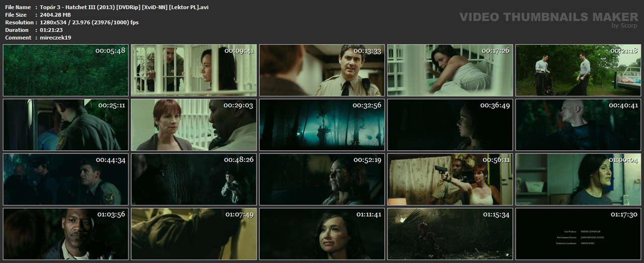The width and height of the screenshot is (644, 263).
Task: Choose the frame stamped 01:11:41
Action: (x=322, y=234)
